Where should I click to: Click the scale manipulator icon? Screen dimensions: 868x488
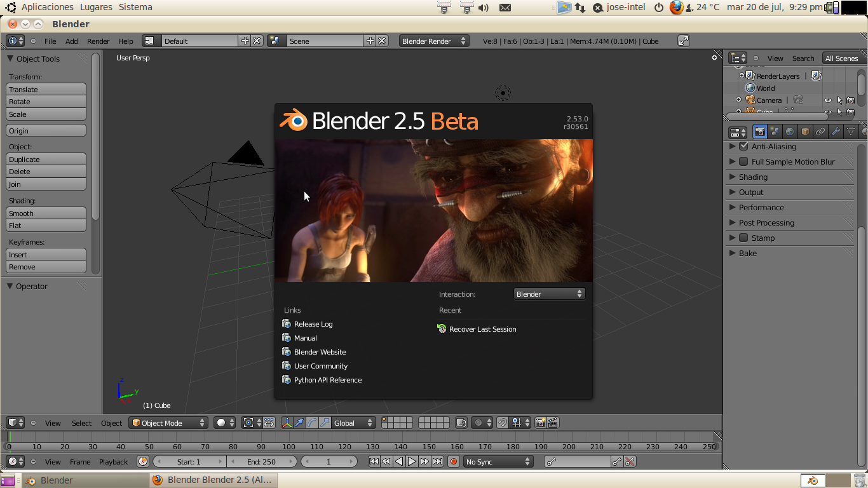325,423
